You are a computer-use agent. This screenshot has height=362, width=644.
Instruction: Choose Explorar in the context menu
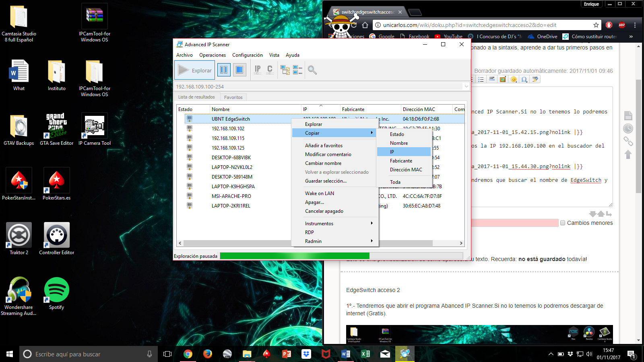[314, 124]
